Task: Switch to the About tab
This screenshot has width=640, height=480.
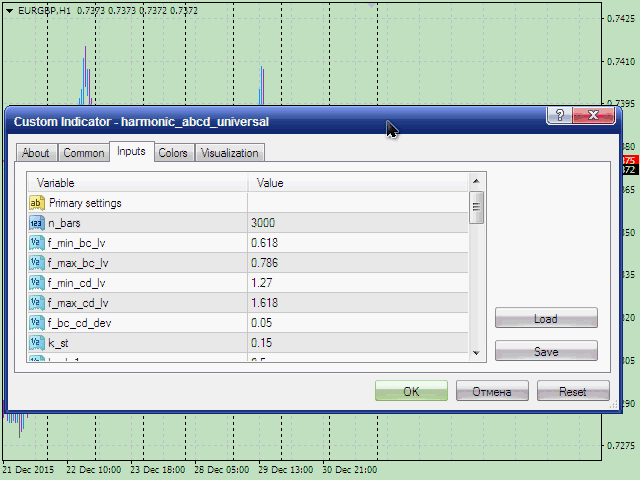Action: click(x=36, y=153)
